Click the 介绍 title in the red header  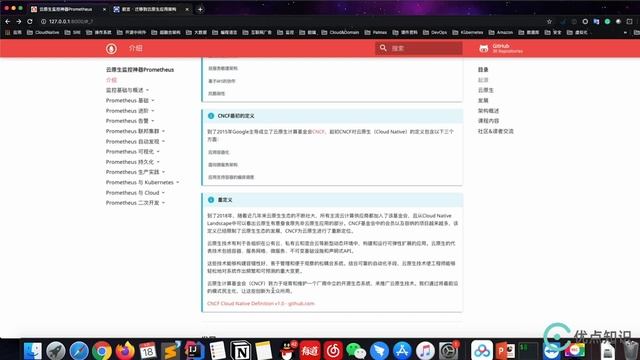tap(136, 48)
